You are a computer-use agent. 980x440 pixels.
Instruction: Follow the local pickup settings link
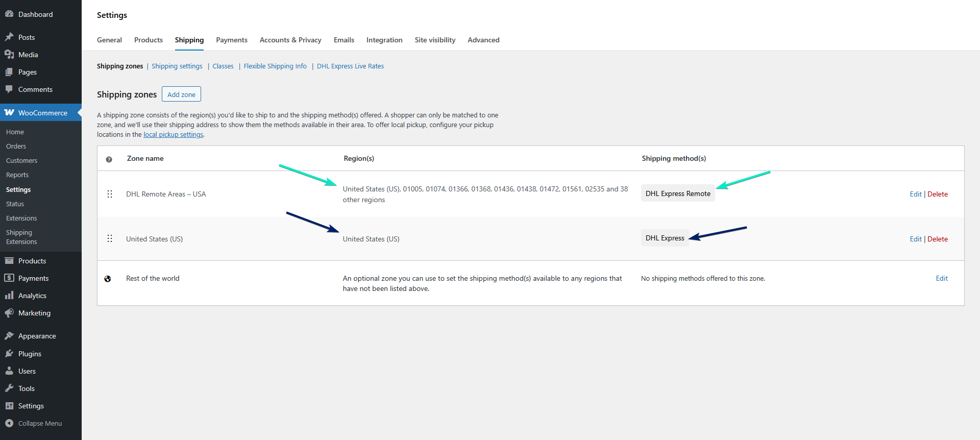[174, 135]
